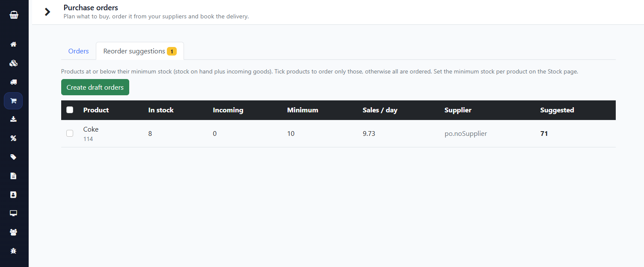Viewport: 644px width, 267px height.
Task: Tick the checkbox for the Coke row
Action: coord(70,133)
